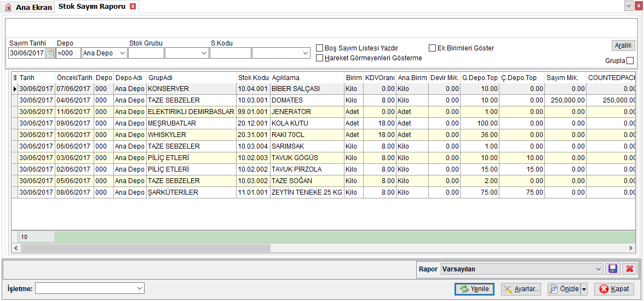This screenshot has height=301, width=644.
Task: Open the Rapor Varsayılan dropdown
Action: coord(598,269)
